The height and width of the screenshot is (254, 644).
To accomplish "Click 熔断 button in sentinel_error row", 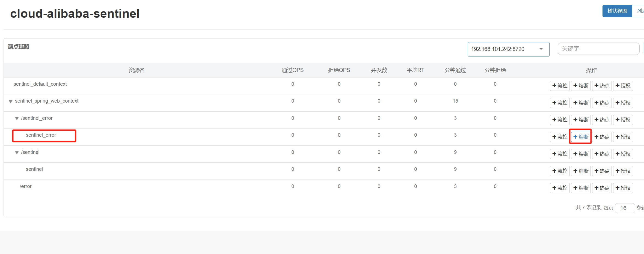I will (x=581, y=137).
